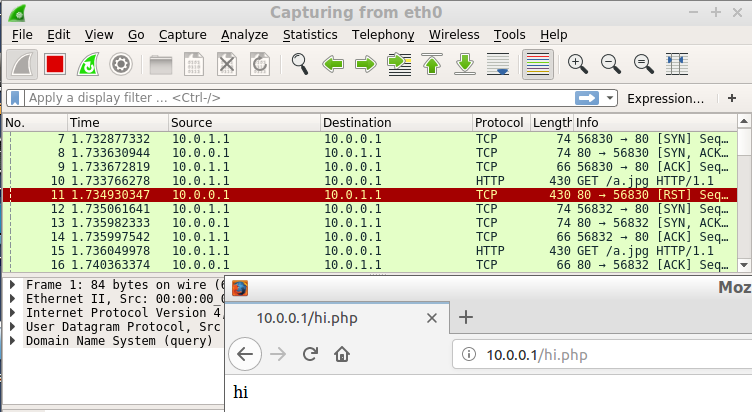Expand Domain Name System query tree
Viewport: 752px width, 412px height.
12,340
